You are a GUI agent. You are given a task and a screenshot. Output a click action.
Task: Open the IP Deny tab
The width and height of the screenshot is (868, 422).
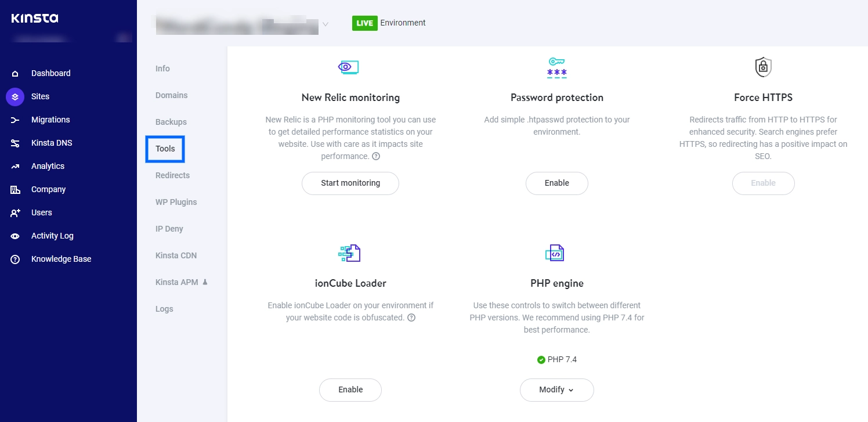pos(169,229)
